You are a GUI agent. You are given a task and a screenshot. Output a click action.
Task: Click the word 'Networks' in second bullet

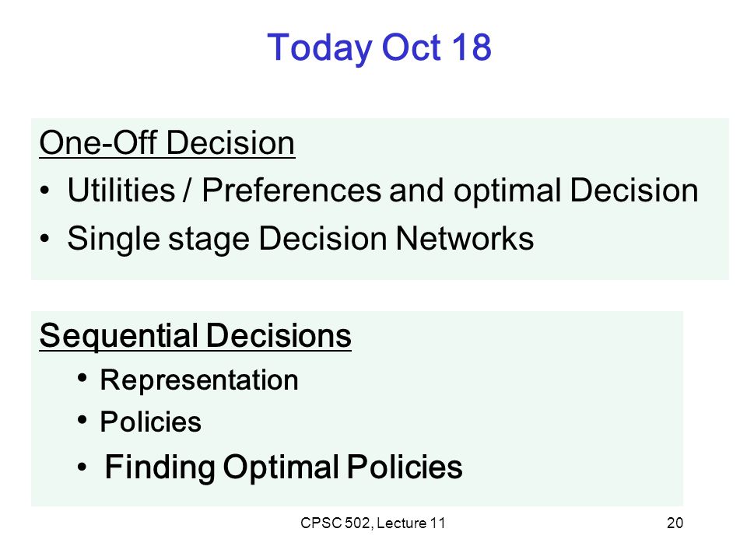coord(465,238)
